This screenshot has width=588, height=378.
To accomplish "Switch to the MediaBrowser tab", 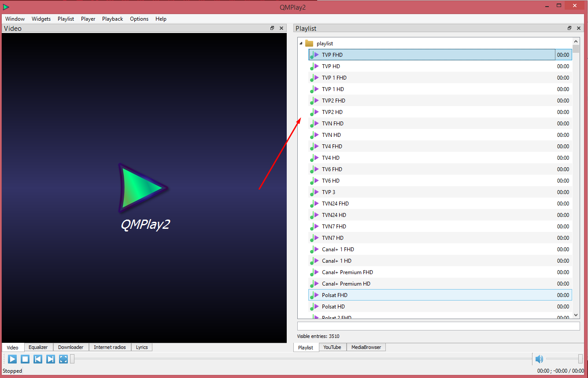I will point(366,347).
